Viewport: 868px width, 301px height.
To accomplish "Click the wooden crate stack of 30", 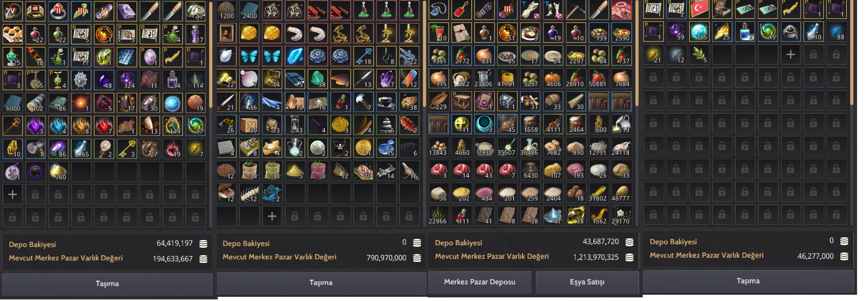I will click(249, 125).
